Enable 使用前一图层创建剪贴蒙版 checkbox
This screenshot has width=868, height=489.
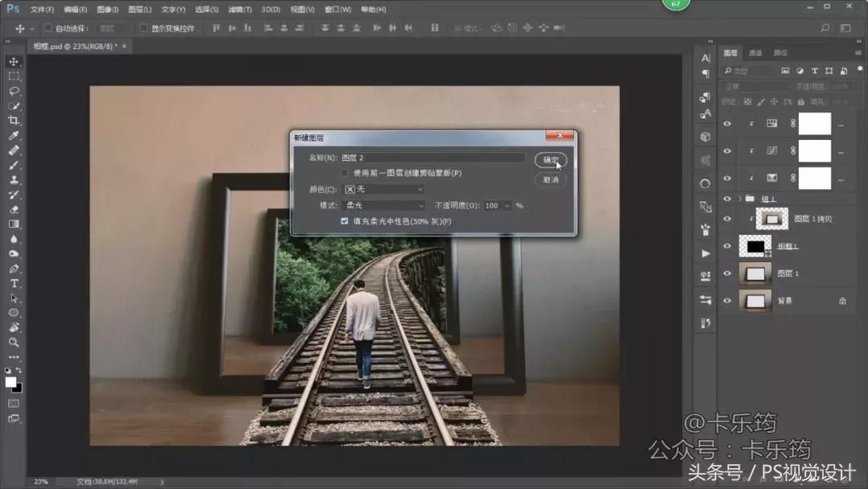point(345,173)
